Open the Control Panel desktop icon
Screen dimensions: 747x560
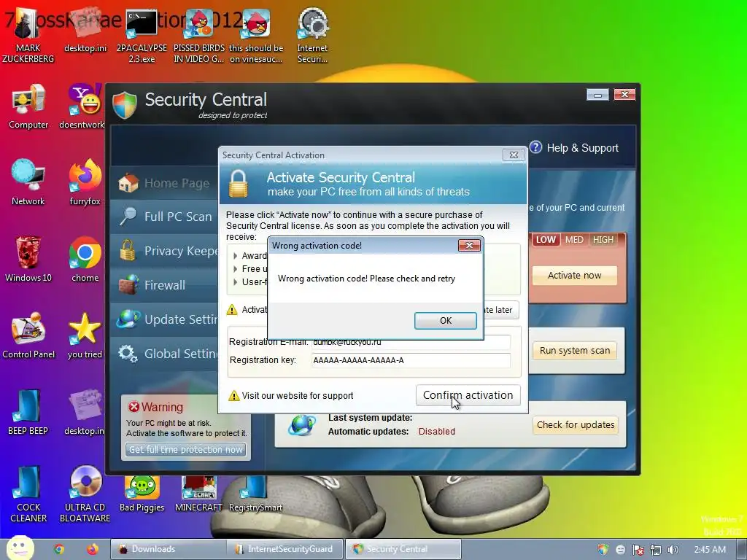tap(28, 335)
